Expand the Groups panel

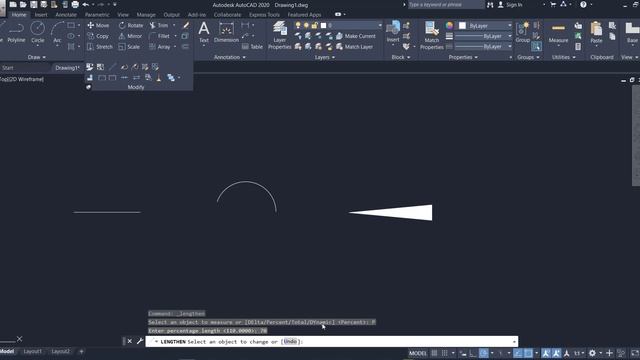529,57
